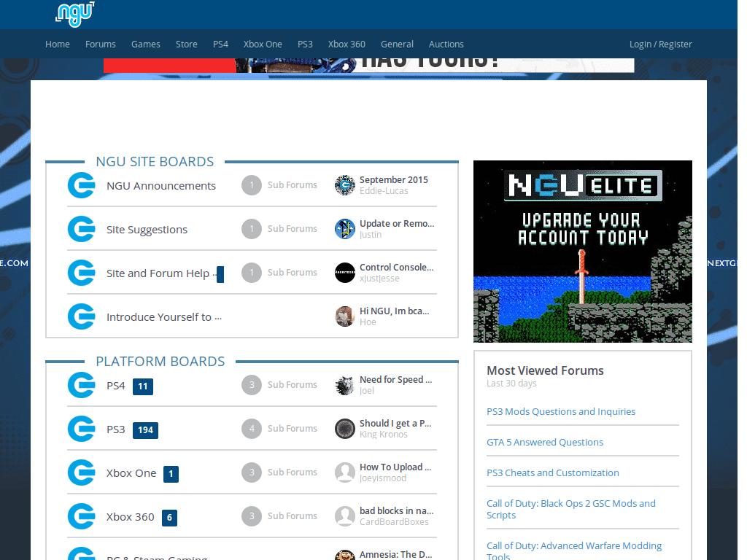This screenshot has width=747, height=560.
Task: Open the September 2015 latest post
Action: click(393, 180)
